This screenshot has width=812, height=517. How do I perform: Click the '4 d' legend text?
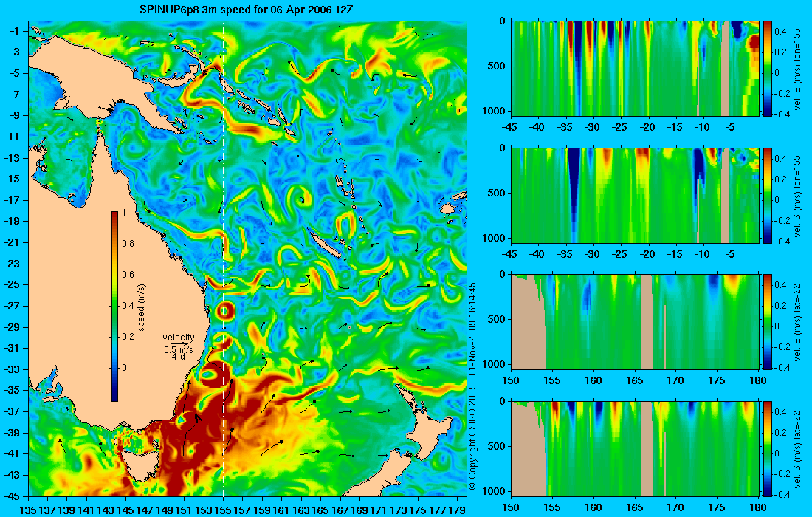pyautogui.click(x=178, y=357)
